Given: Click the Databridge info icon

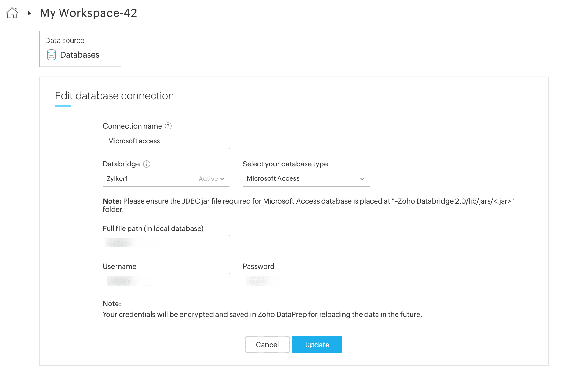Looking at the screenshot, I should pyautogui.click(x=146, y=164).
